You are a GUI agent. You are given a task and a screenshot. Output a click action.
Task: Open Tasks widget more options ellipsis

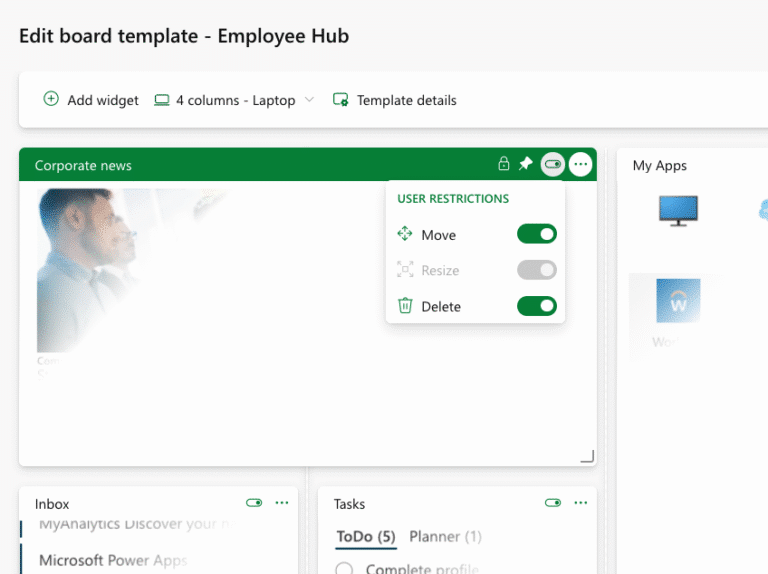(581, 503)
